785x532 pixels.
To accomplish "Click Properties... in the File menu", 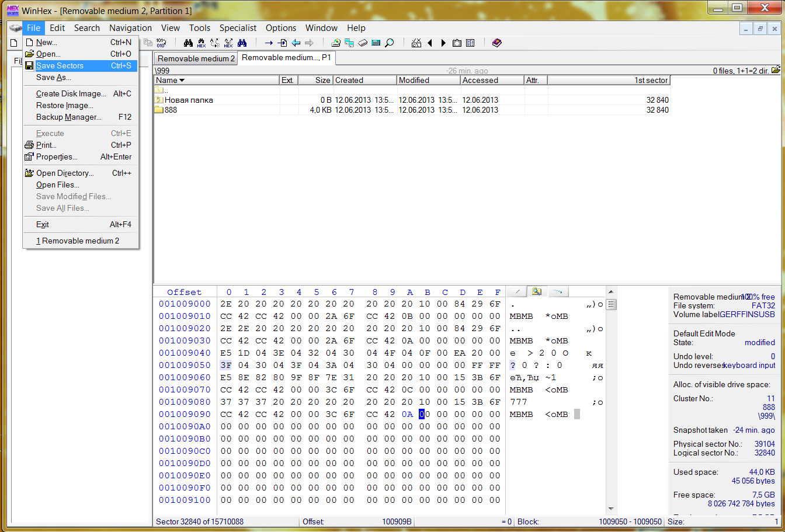I will click(81, 157).
